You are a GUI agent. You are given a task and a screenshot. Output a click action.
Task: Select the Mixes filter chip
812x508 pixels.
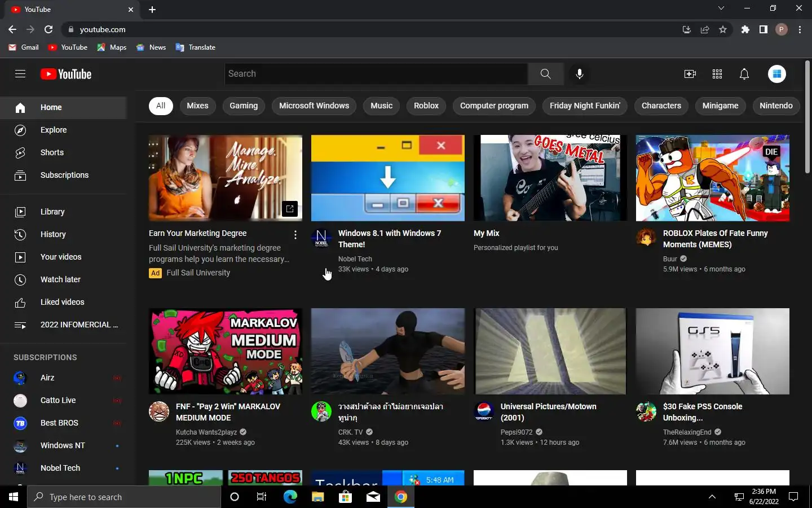tap(197, 106)
